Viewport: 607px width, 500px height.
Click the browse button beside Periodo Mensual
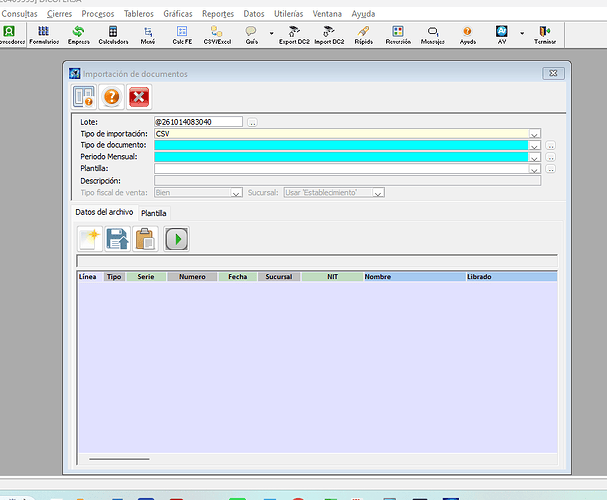[550, 158]
